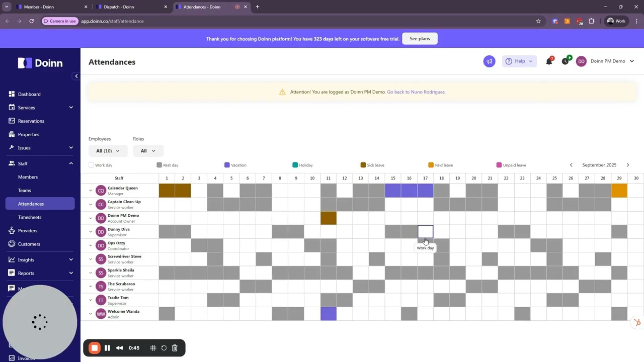The width and height of the screenshot is (644, 362).
Task: Open the HubSpot chat widget icon
Action: point(637,323)
